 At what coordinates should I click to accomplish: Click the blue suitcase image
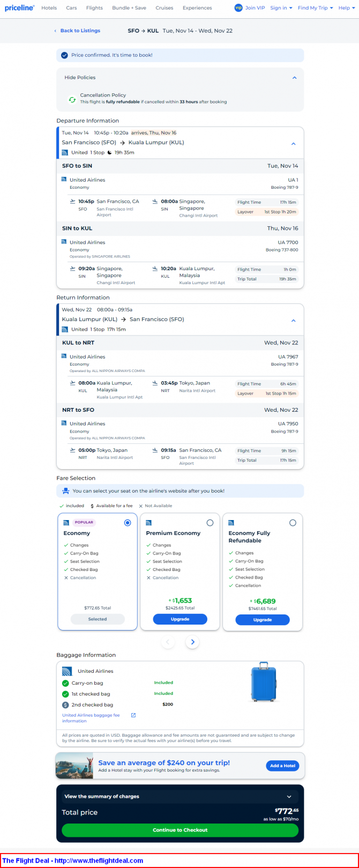264,682
